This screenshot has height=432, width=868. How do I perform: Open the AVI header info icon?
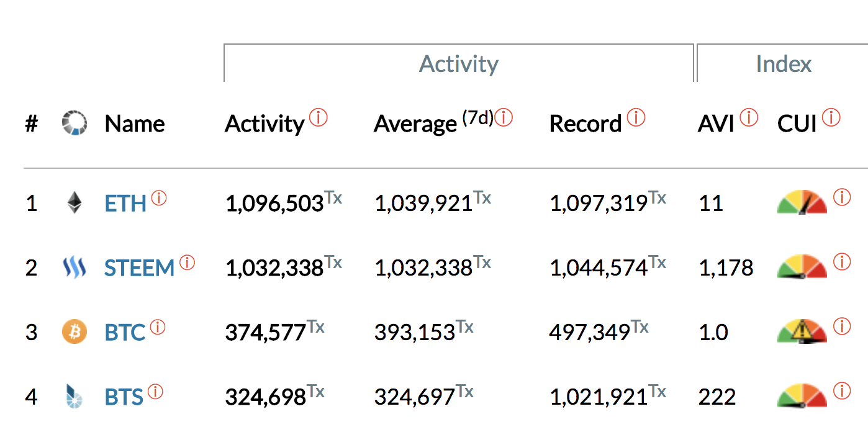tap(749, 117)
